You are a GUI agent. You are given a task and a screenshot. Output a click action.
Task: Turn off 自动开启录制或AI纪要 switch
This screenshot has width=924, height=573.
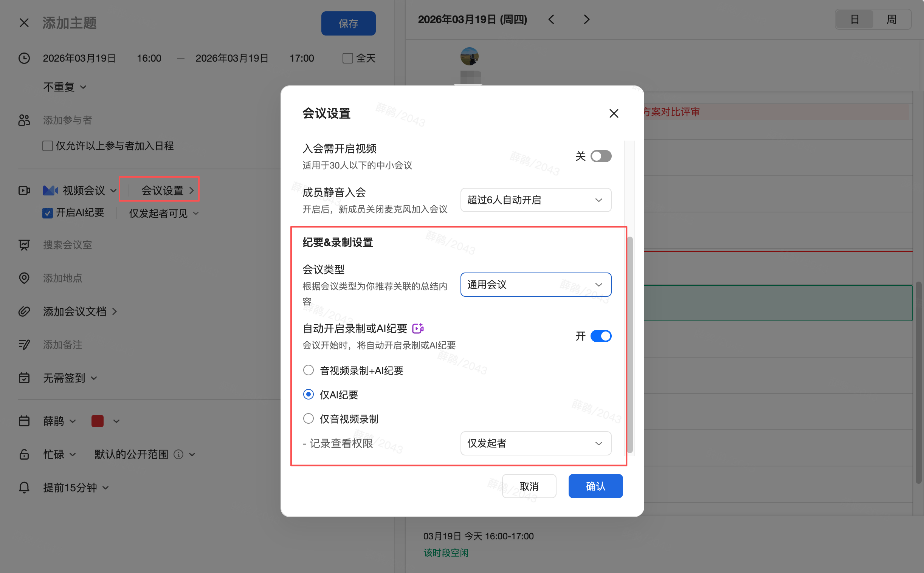click(601, 336)
